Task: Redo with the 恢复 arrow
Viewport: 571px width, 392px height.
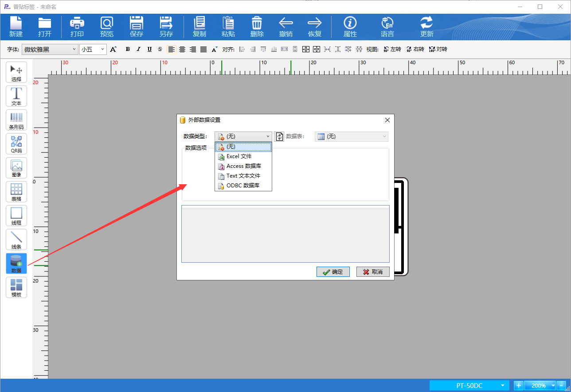Action: click(315, 27)
